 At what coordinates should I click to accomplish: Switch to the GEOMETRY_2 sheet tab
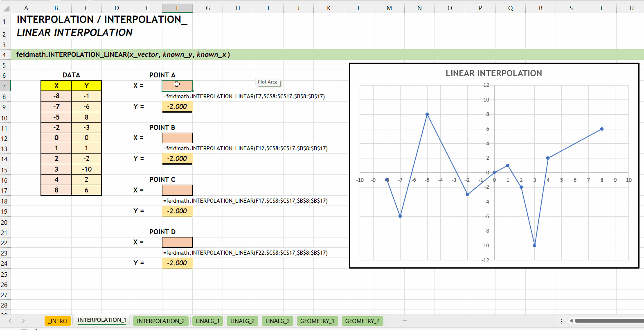(362, 321)
